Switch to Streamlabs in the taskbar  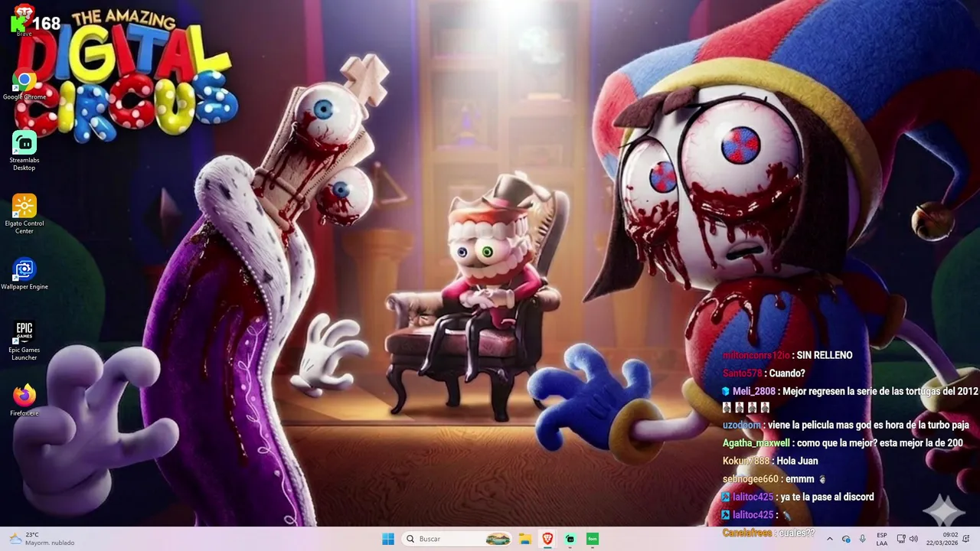click(x=570, y=539)
